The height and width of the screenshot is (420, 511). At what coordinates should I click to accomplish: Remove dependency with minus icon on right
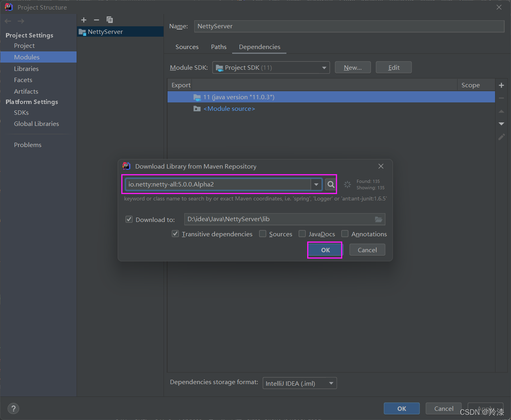[501, 98]
